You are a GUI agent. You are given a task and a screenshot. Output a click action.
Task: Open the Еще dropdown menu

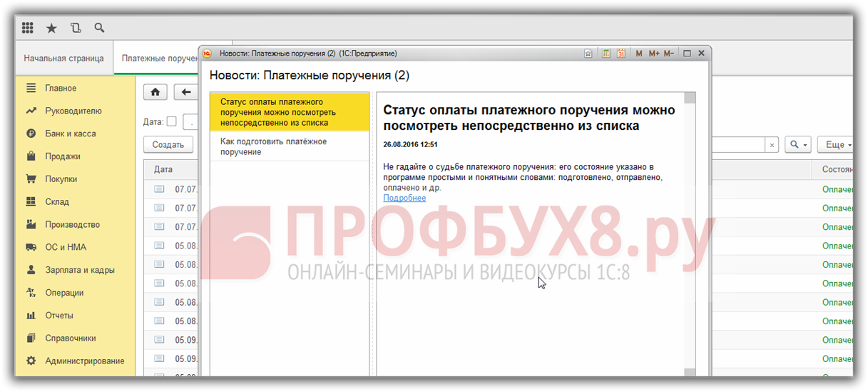(x=837, y=145)
